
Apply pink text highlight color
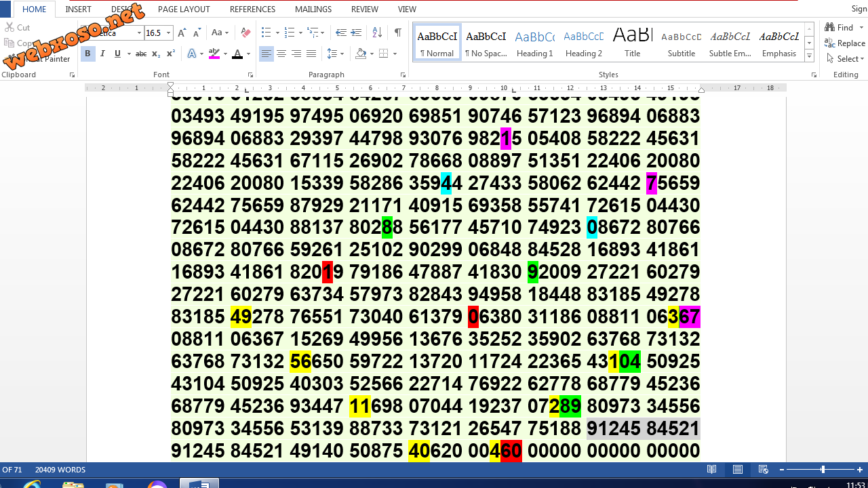[214, 54]
